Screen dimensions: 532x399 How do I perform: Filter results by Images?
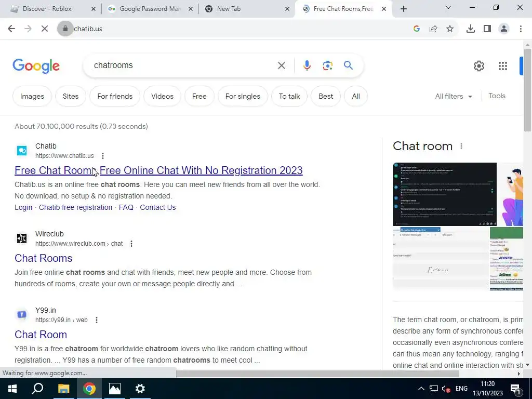click(32, 96)
